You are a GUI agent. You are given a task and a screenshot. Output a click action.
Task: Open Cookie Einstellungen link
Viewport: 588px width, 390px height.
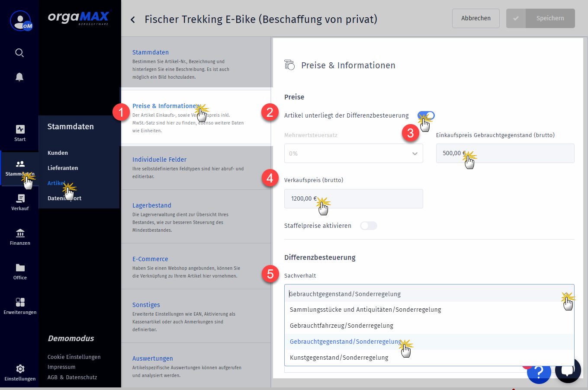pyautogui.click(x=74, y=357)
